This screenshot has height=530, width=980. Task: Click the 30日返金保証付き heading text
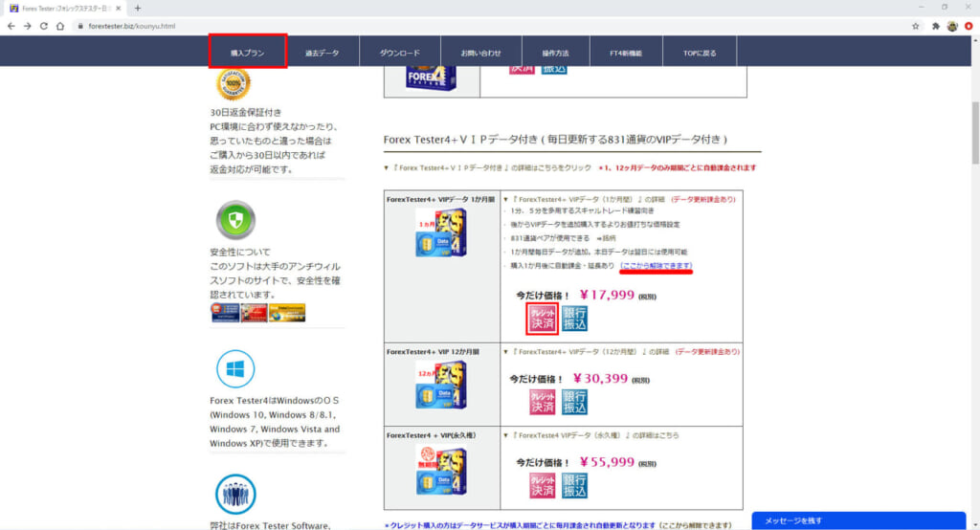click(246, 113)
